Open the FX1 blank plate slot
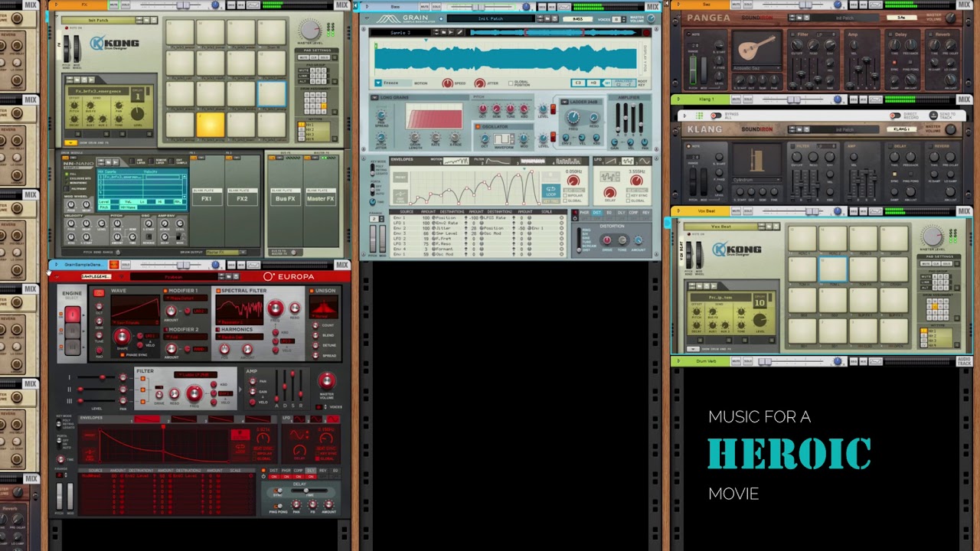The height and width of the screenshot is (551, 980). pos(207,197)
